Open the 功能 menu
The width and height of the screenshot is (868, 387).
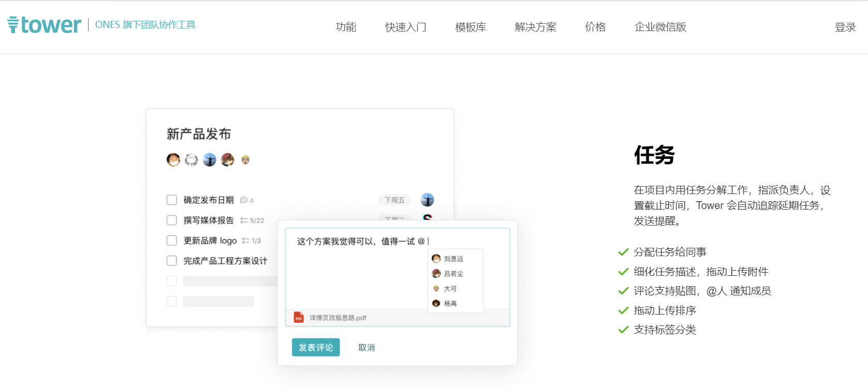click(x=346, y=27)
